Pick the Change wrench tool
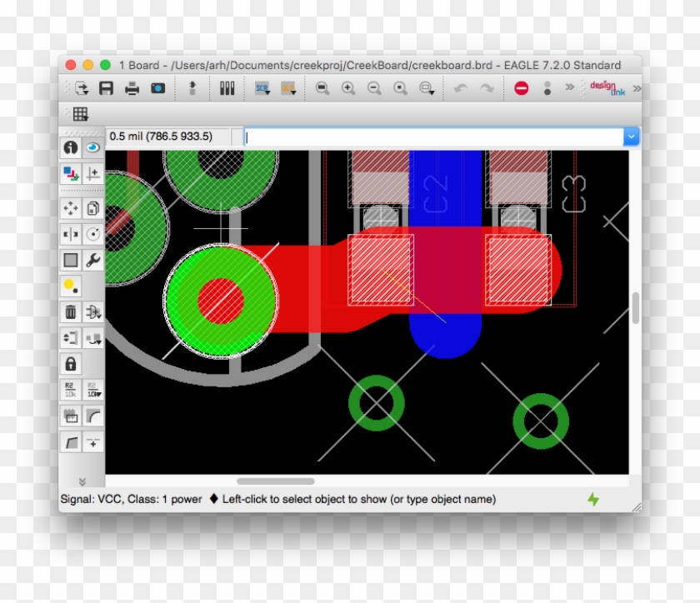The width and height of the screenshot is (700, 603). coord(94,260)
